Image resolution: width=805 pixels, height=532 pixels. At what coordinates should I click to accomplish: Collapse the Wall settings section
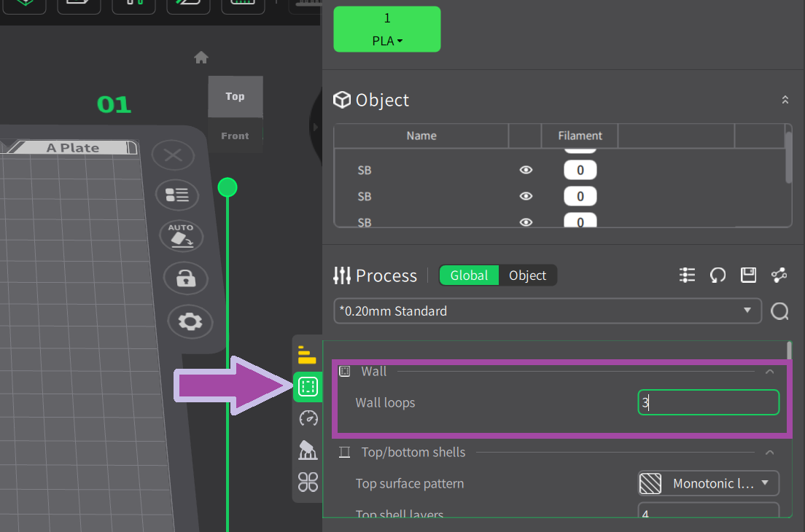(769, 372)
